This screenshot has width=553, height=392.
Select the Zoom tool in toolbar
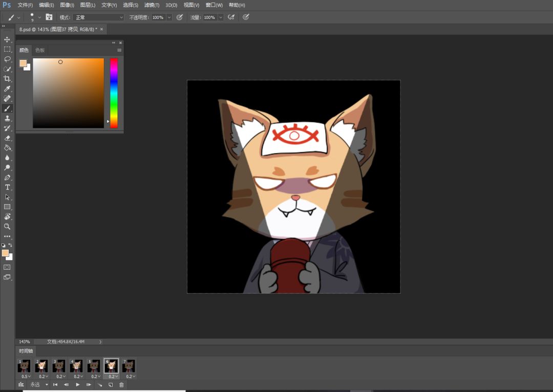pyautogui.click(x=7, y=227)
